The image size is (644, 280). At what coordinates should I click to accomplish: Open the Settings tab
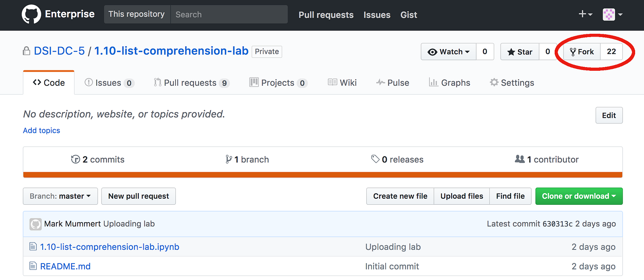coord(512,83)
